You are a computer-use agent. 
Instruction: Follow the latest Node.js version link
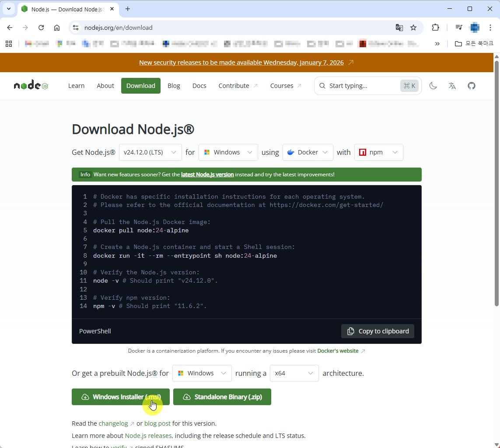pos(207,175)
